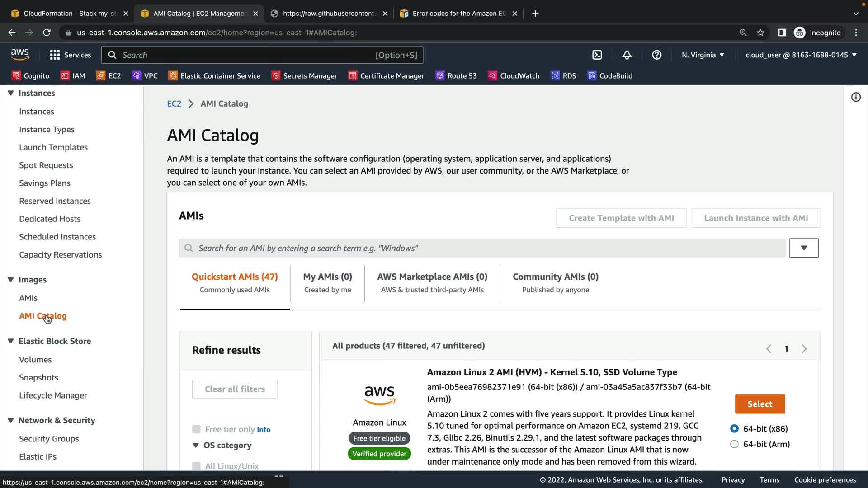Open the N. Virginia region dropdown
868x488 pixels.
pos(703,55)
